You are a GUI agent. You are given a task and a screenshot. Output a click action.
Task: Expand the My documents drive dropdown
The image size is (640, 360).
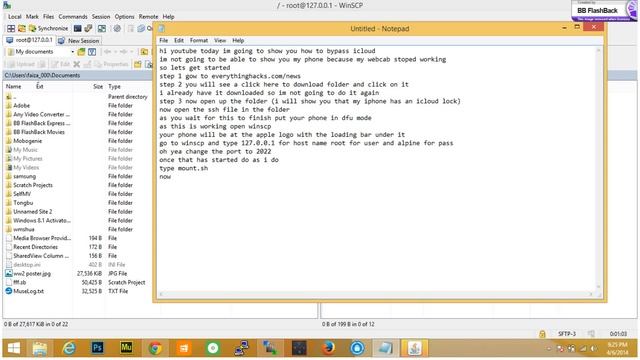click(73, 52)
